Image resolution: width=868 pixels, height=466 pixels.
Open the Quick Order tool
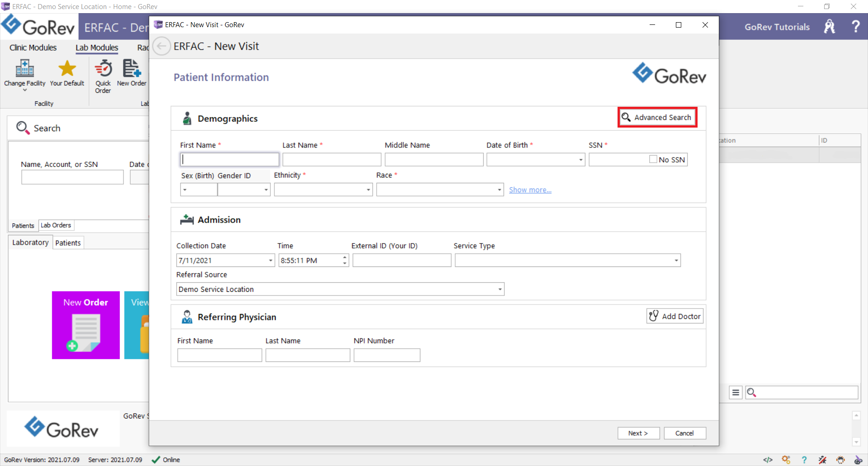click(x=103, y=76)
